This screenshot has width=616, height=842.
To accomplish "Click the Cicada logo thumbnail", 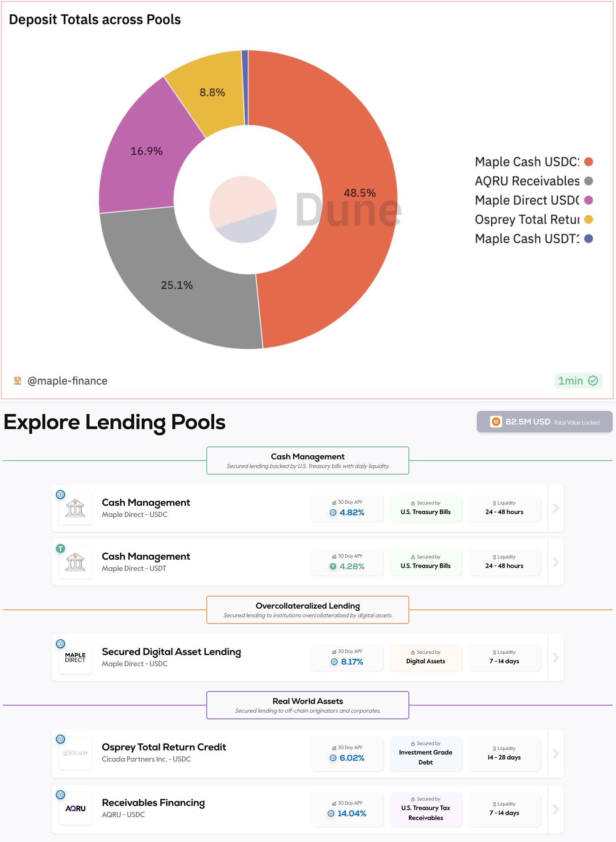I will coord(75,753).
